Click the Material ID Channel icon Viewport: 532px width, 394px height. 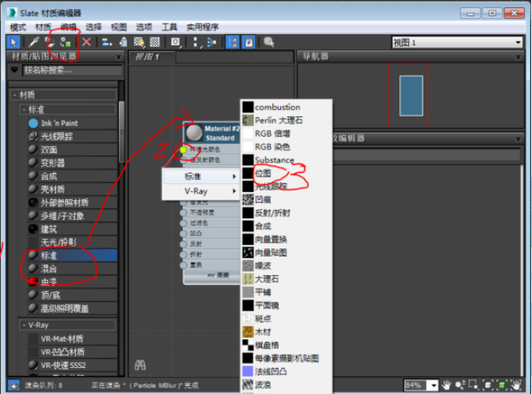coord(175,42)
